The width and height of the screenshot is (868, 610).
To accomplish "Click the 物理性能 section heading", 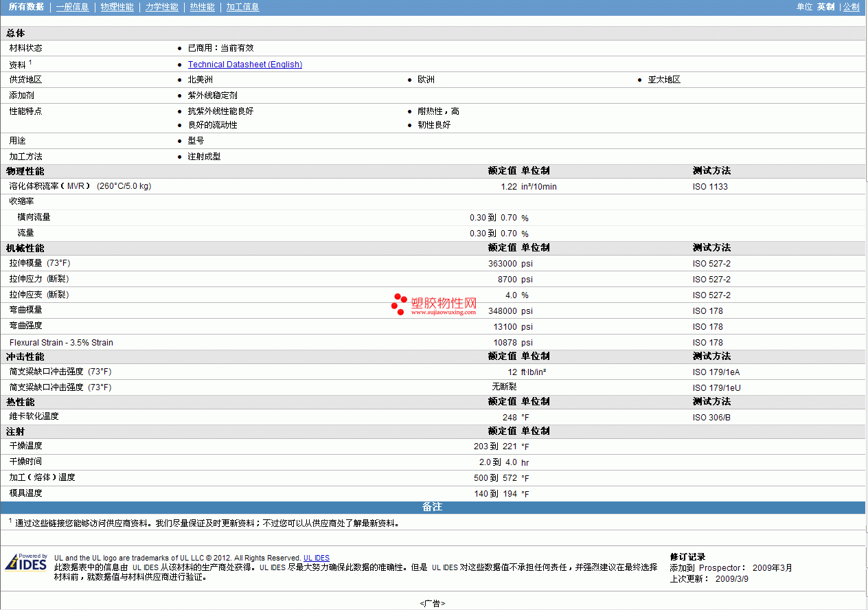I will coord(25,170).
